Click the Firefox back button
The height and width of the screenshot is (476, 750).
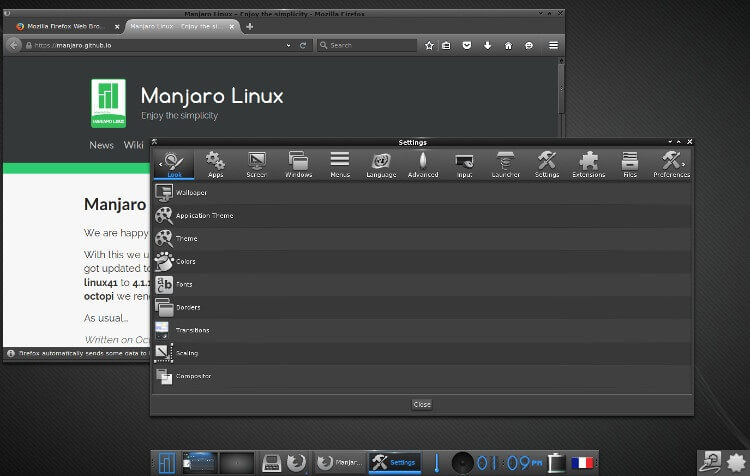coord(14,45)
